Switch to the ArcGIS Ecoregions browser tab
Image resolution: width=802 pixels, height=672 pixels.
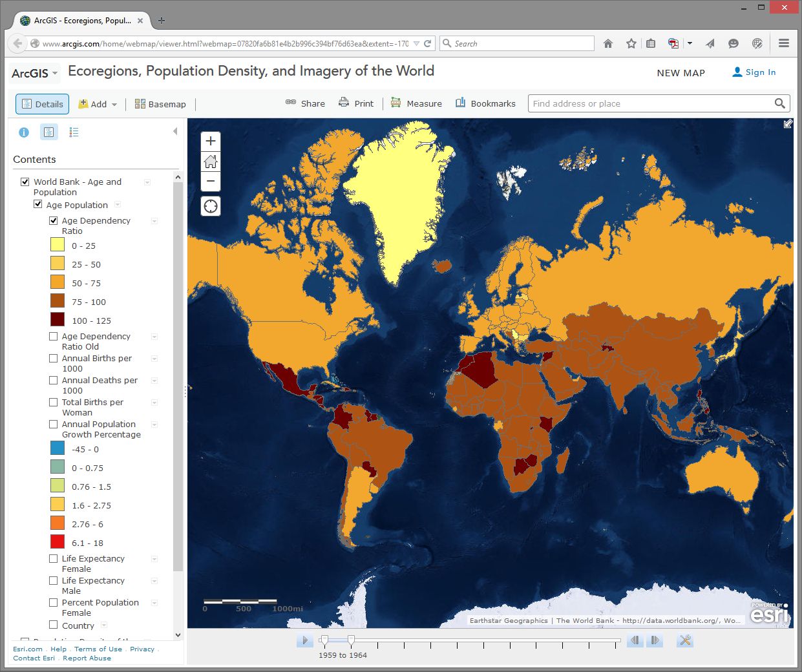click(78, 20)
